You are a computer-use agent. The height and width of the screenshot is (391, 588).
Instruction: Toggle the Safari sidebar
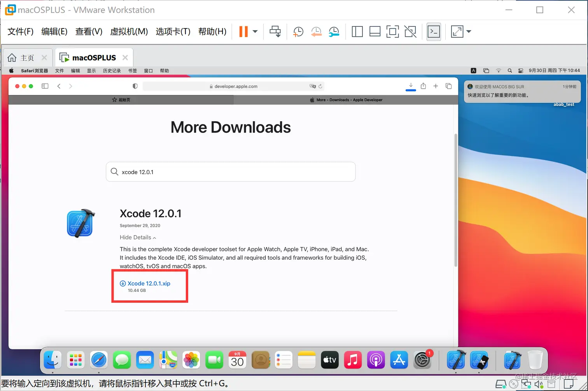click(x=45, y=86)
